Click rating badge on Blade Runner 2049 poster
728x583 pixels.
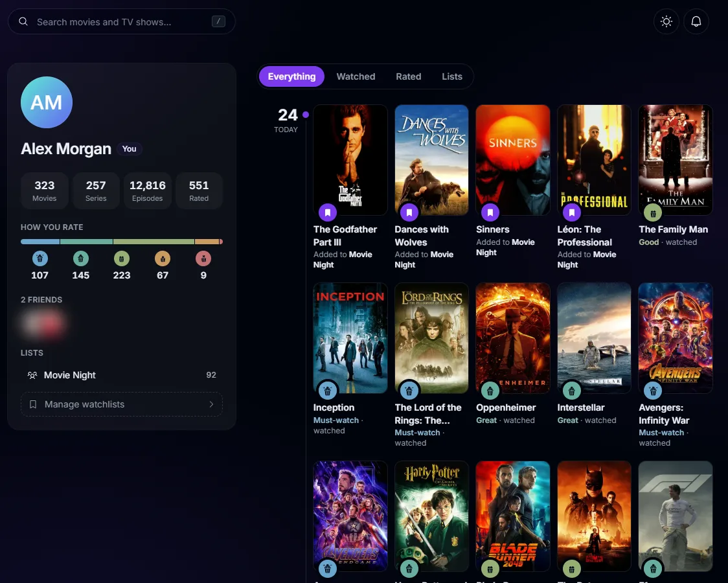click(x=490, y=569)
